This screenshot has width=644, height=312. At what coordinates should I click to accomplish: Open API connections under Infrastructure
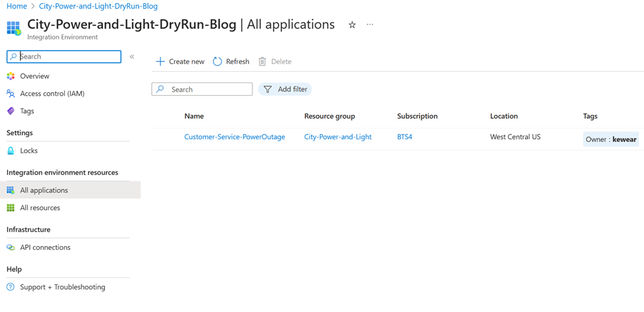click(45, 247)
